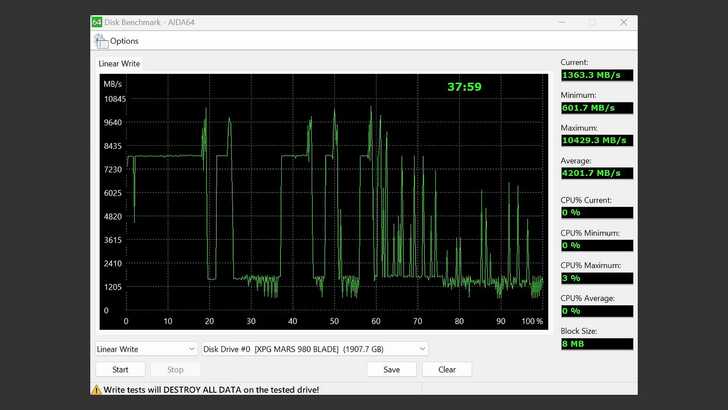728x410 pixels.
Task: Click the Average speed 4201.7 MB/s field
Action: [596, 173]
